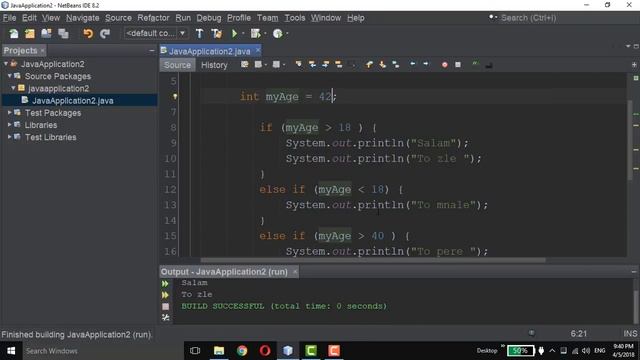Click the Uncomment icon in editor toolbar
640x360 pixels.
(489, 64)
